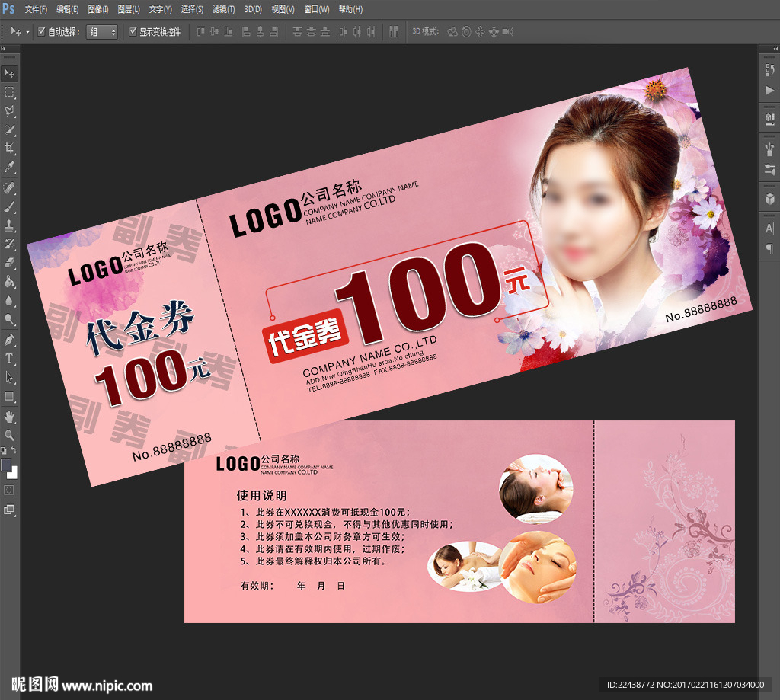780x700 pixels.
Task: Open the 视图(V) menu
Action: coord(283,9)
